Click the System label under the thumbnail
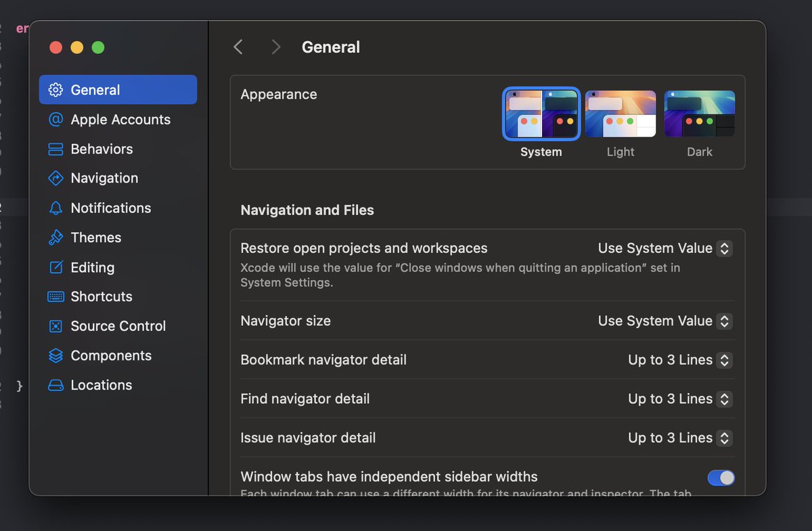812x531 pixels. tap(541, 152)
